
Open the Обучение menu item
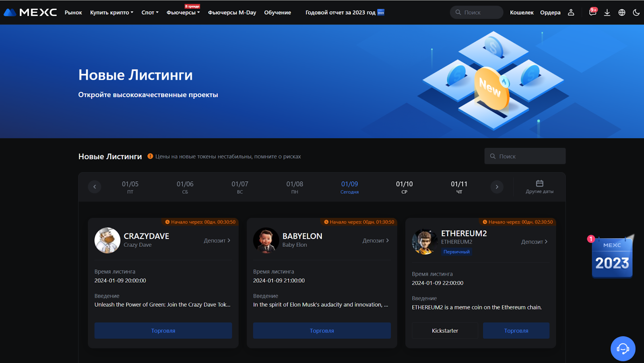(x=277, y=12)
